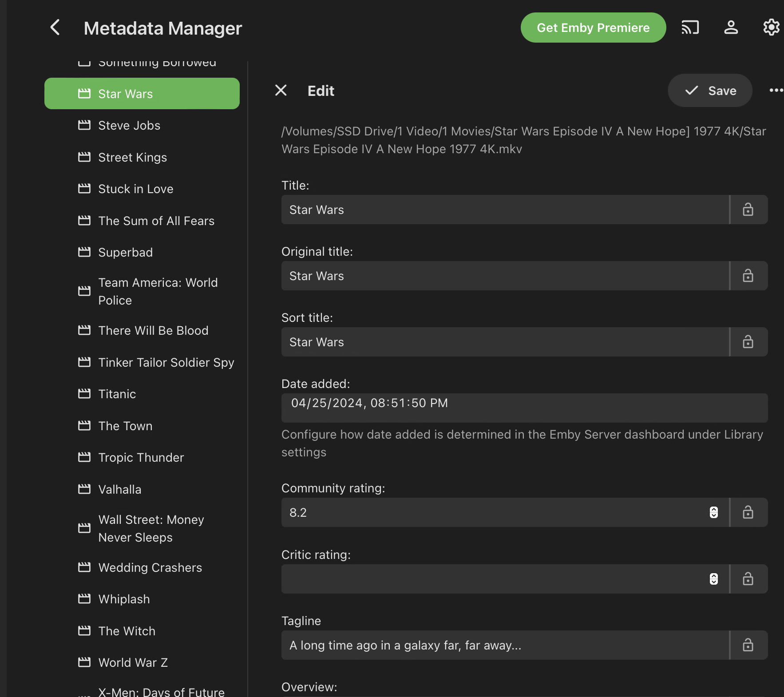784x697 pixels.
Task: Click the Save button
Action: coord(710,91)
